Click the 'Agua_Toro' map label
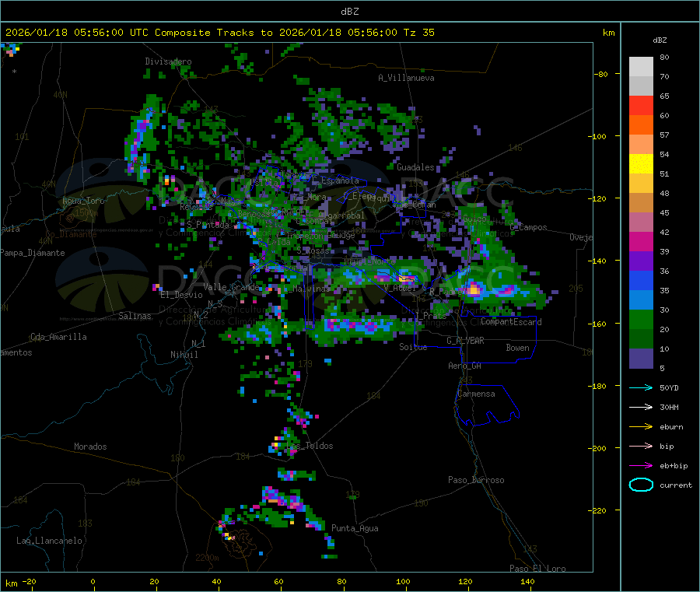Viewport: 700px width, 592px height. click(x=83, y=201)
